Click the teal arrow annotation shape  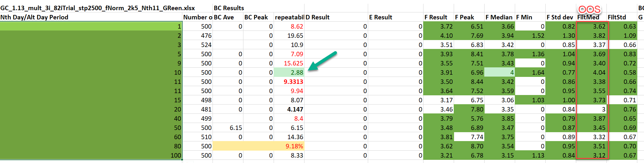click(x=322, y=61)
